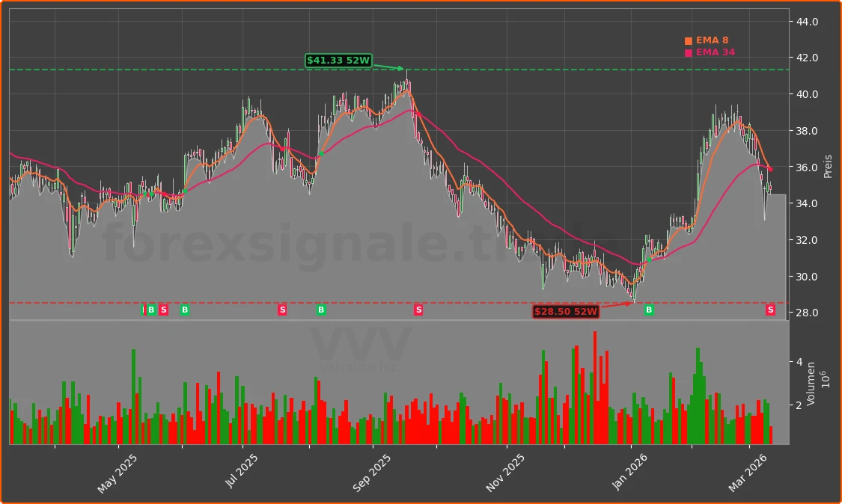The image size is (842, 504).
Task: Click the red S sell marker below July 2025
Action: coord(282,310)
